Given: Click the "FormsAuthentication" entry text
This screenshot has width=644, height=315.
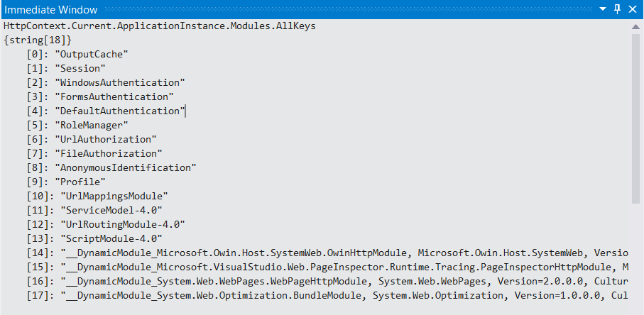Looking at the screenshot, I should tap(114, 96).
